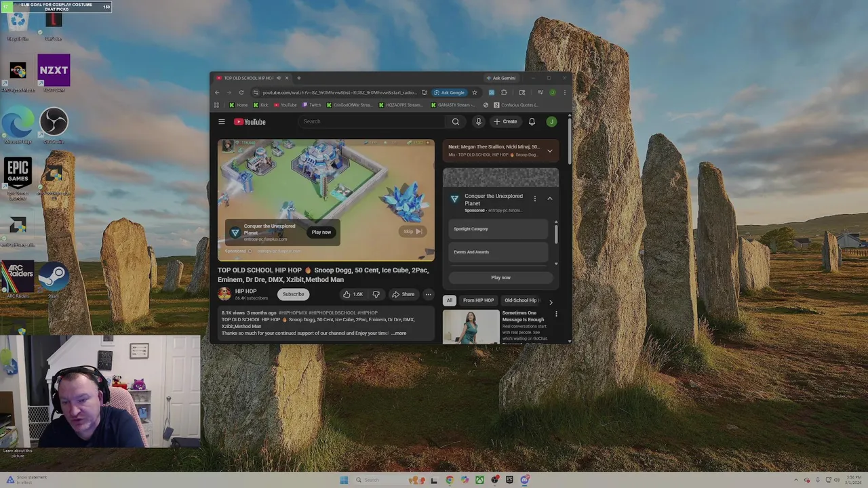The height and width of the screenshot is (488, 868).
Task: Click the address bar URL
Action: pos(339,93)
